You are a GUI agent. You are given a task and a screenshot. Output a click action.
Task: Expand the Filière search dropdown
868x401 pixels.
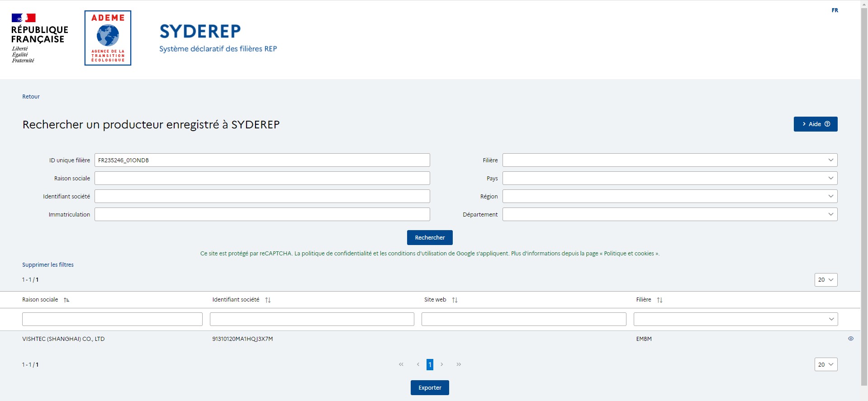pyautogui.click(x=669, y=160)
